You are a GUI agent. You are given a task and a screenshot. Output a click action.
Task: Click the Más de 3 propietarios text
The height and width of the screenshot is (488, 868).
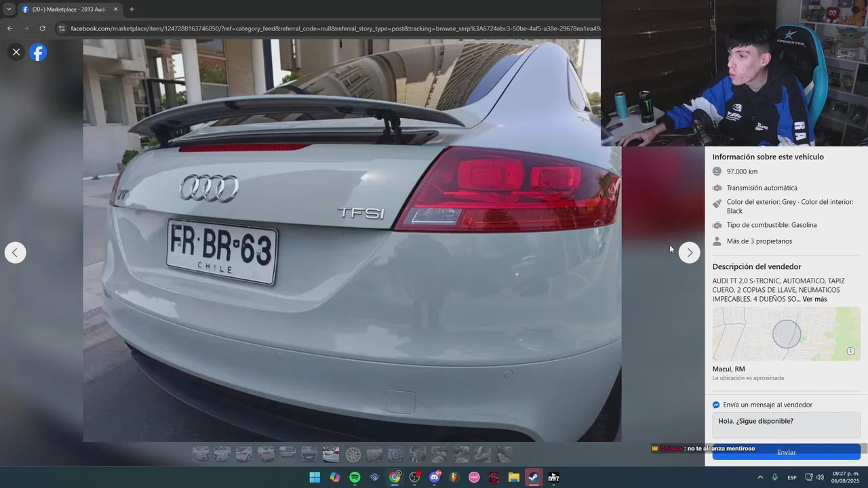pos(759,241)
